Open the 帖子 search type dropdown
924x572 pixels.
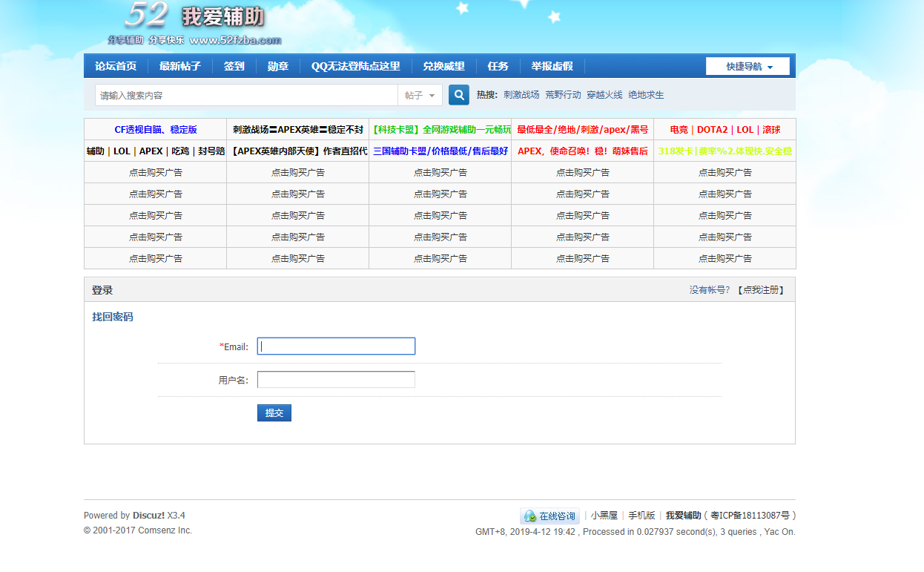(420, 95)
